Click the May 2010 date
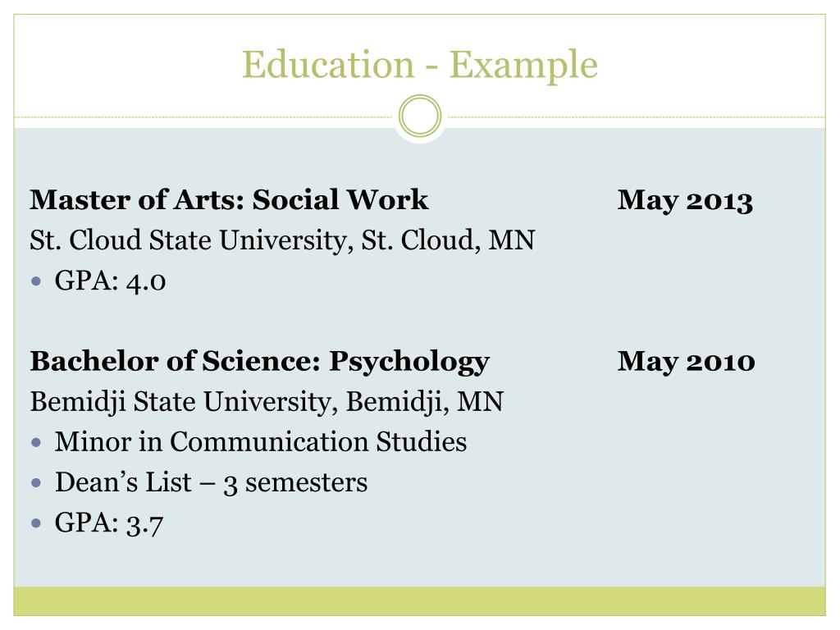 (687, 362)
